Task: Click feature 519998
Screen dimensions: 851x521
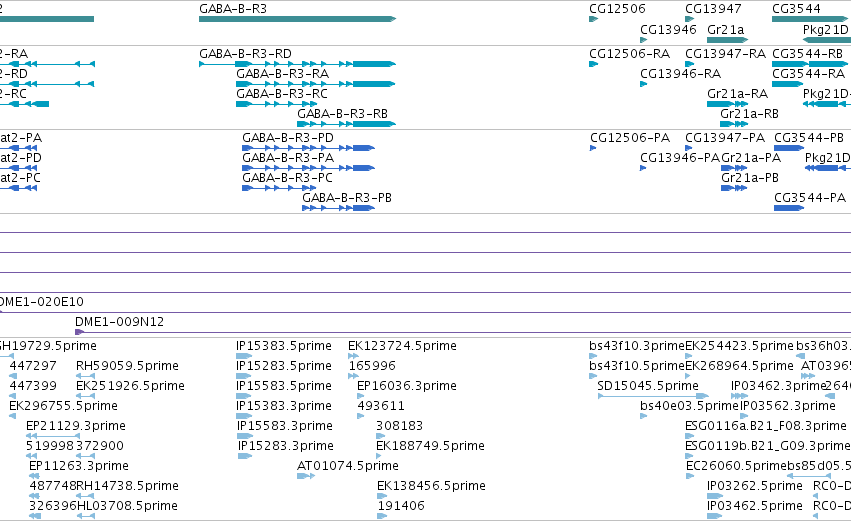Action: 50,446
